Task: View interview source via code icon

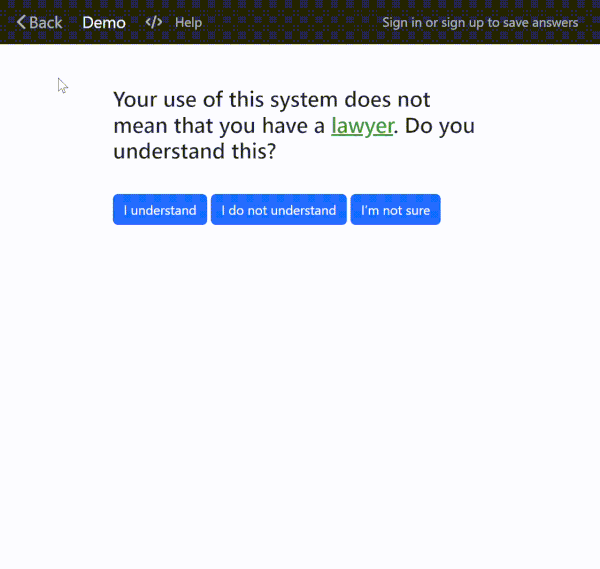Action: pyautogui.click(x=153, y=22)
